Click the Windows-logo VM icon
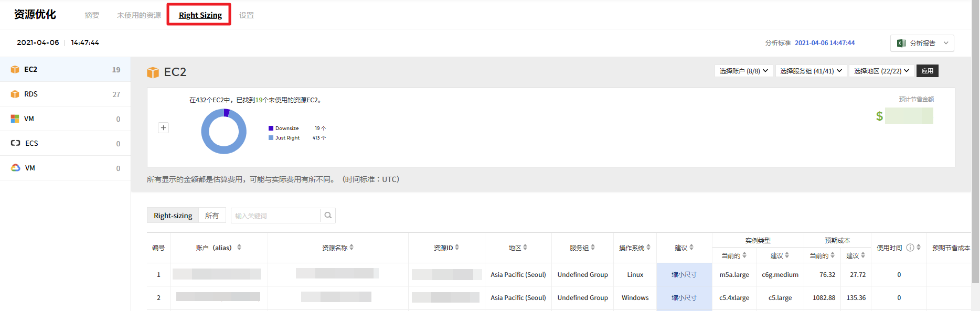Viewport: 980px width, 311px height. pyautogui.click(x=15, y=119)
